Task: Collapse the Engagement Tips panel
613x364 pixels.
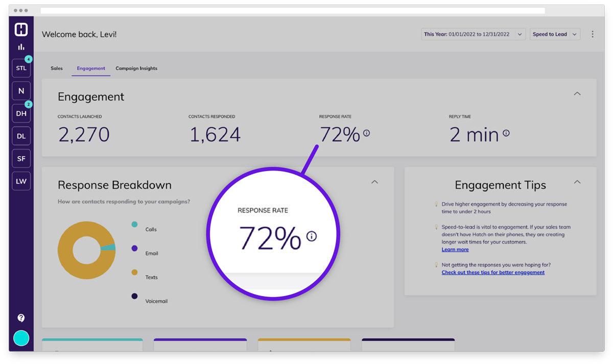Action: click(x=577, y=181)
